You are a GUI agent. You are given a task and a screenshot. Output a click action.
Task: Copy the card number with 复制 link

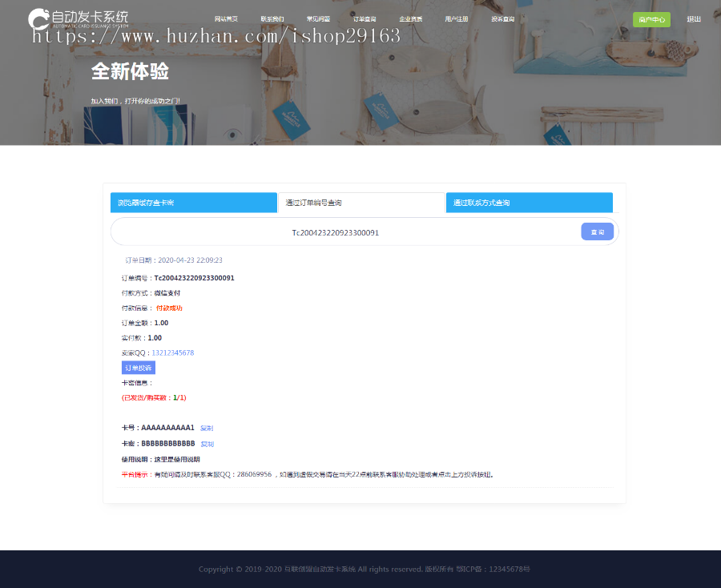[x=206, y=428]
